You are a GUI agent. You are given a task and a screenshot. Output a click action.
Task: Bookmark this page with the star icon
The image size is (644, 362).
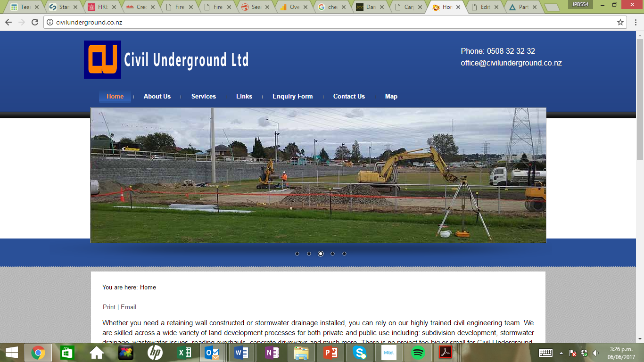pos(620,22)
